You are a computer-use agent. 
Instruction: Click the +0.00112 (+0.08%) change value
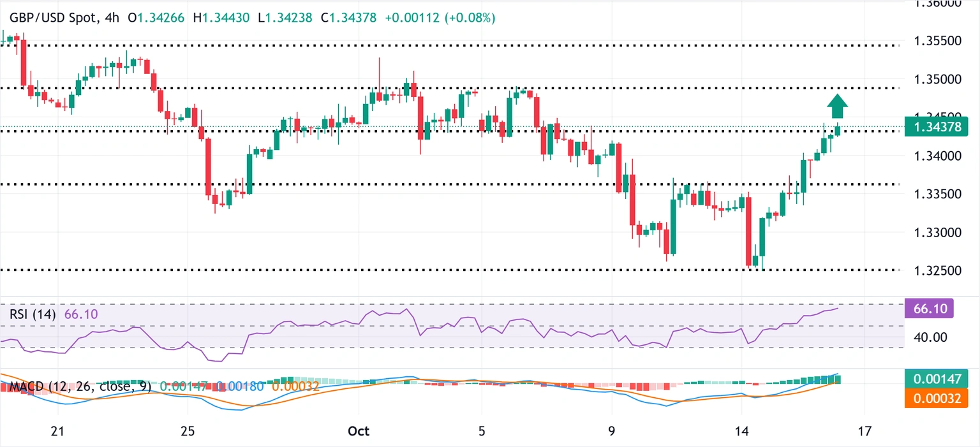tap(440, 18)
